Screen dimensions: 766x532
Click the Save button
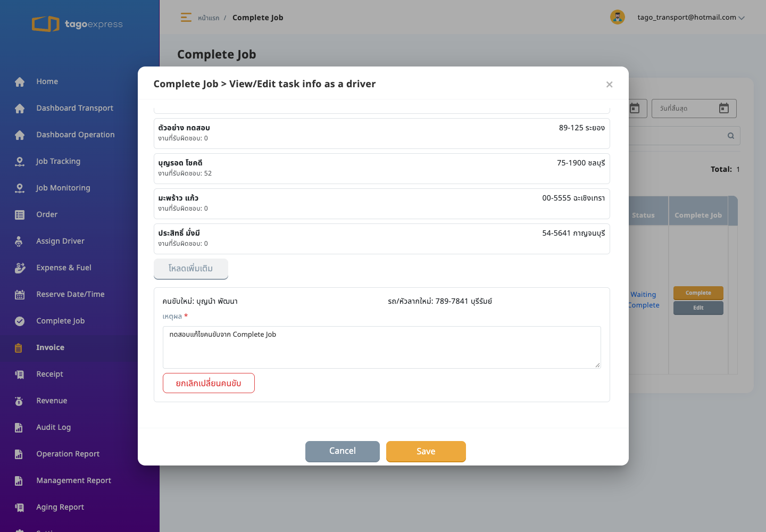coord(426,451)
